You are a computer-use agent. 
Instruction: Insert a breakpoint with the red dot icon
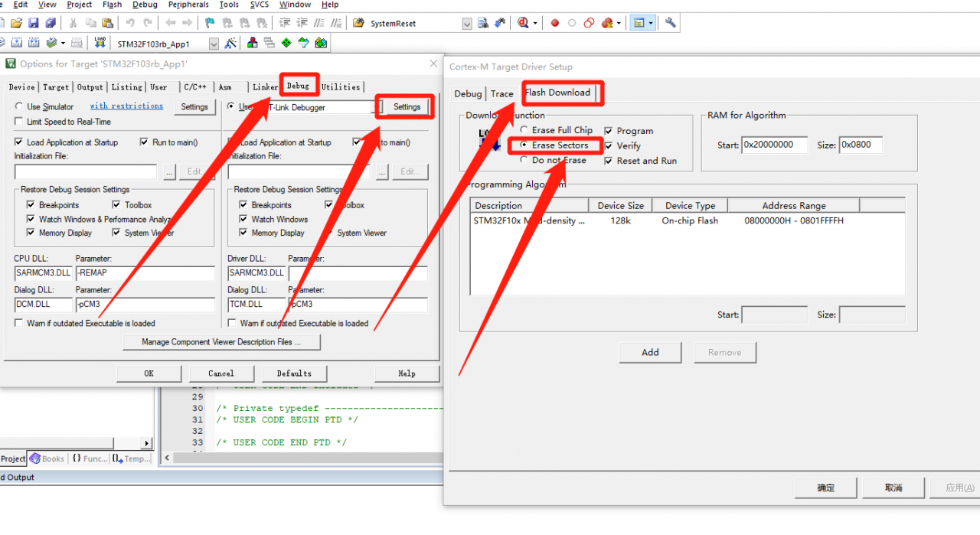click(x=555, y=23)
